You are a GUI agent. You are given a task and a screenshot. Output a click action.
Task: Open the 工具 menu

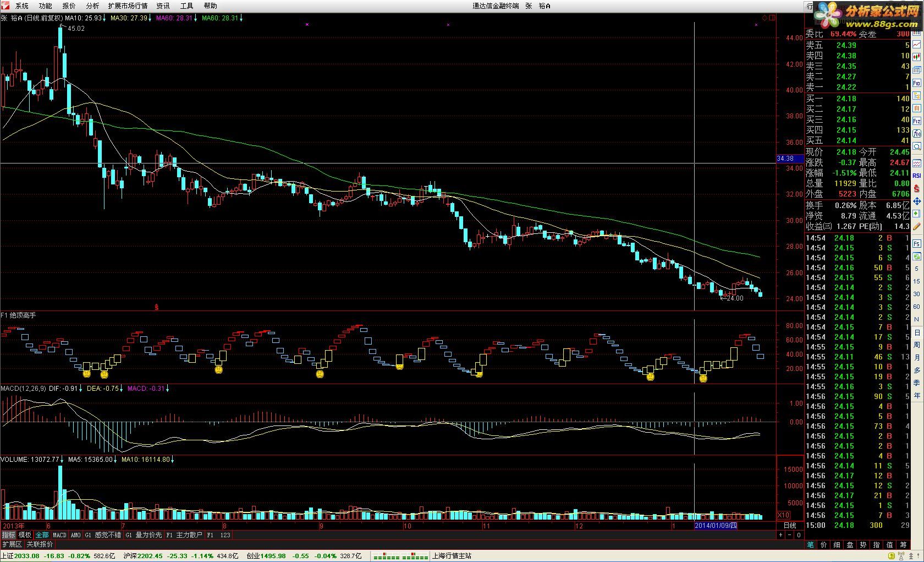187,6
